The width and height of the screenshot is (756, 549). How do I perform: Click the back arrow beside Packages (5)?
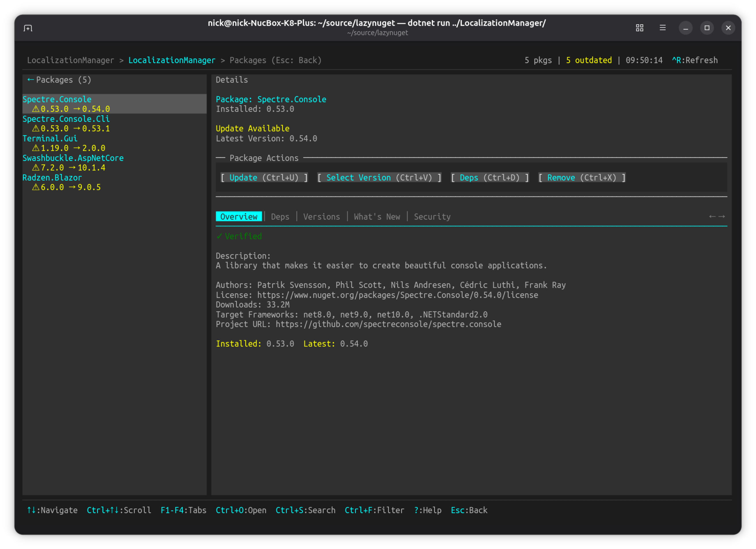pyautogui.click(x=30, y=80)
